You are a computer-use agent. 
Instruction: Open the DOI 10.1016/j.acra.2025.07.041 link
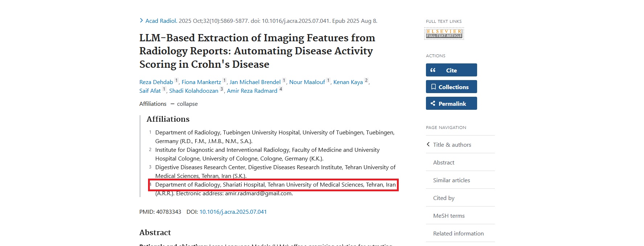233,212
